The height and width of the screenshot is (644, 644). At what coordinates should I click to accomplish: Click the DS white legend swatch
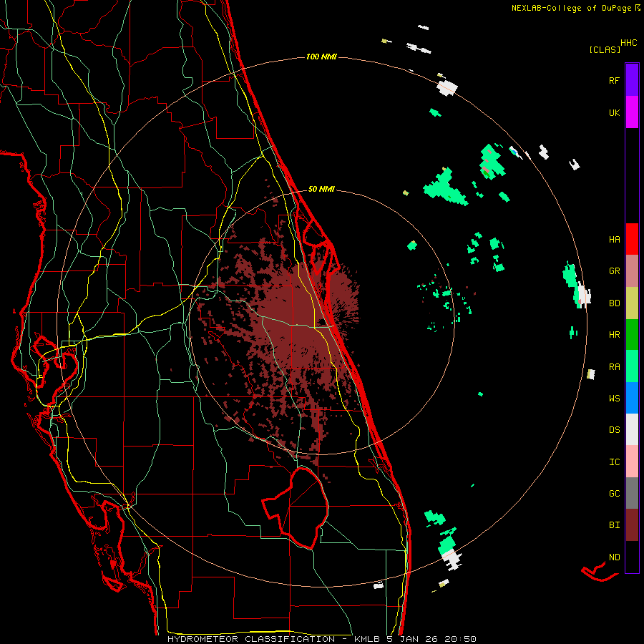(632, 429)
